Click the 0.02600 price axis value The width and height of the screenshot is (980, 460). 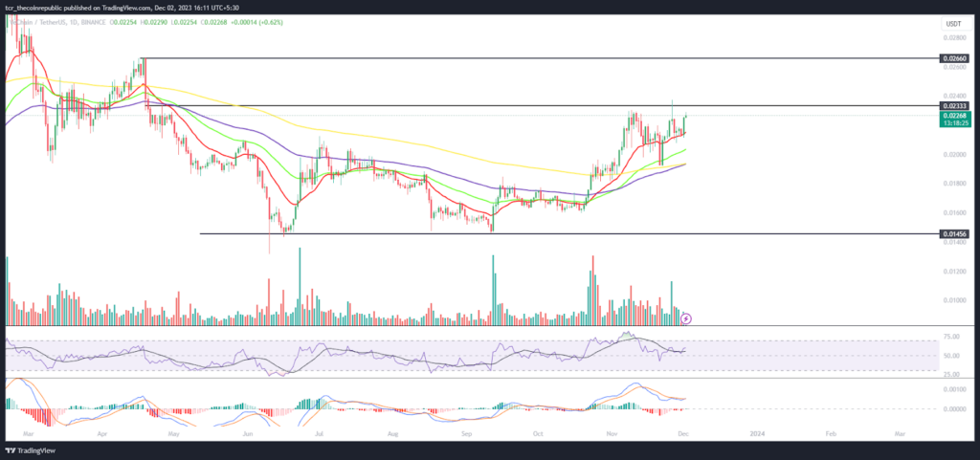tap(954, 67)
